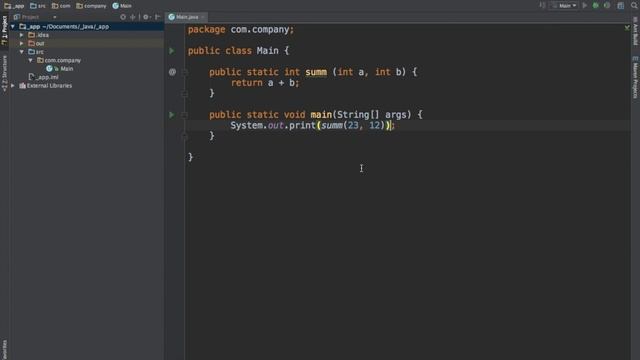Click run gutter arrow beside main method
This screenshot has width=640, height=360.
tap(172, 115)
